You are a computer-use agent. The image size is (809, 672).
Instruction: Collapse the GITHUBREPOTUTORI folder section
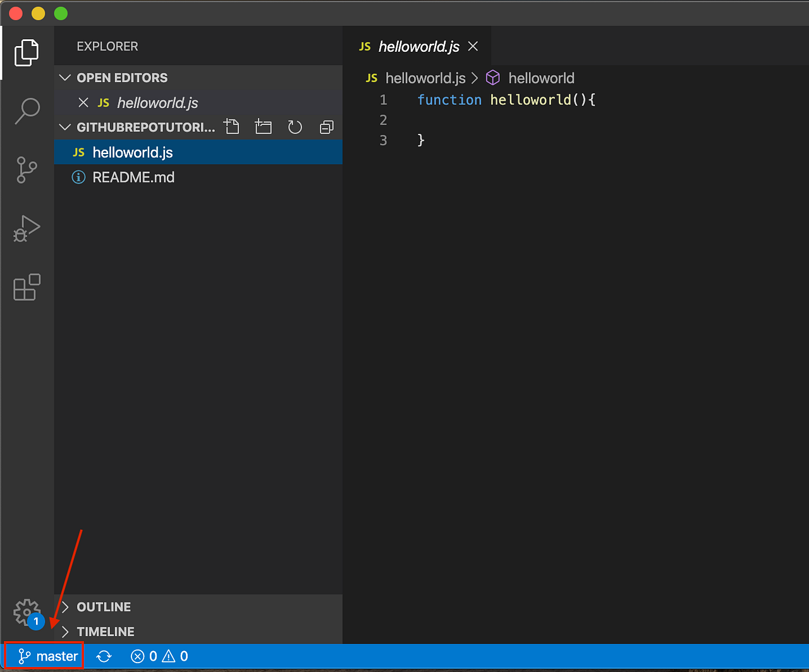[65, 126]
